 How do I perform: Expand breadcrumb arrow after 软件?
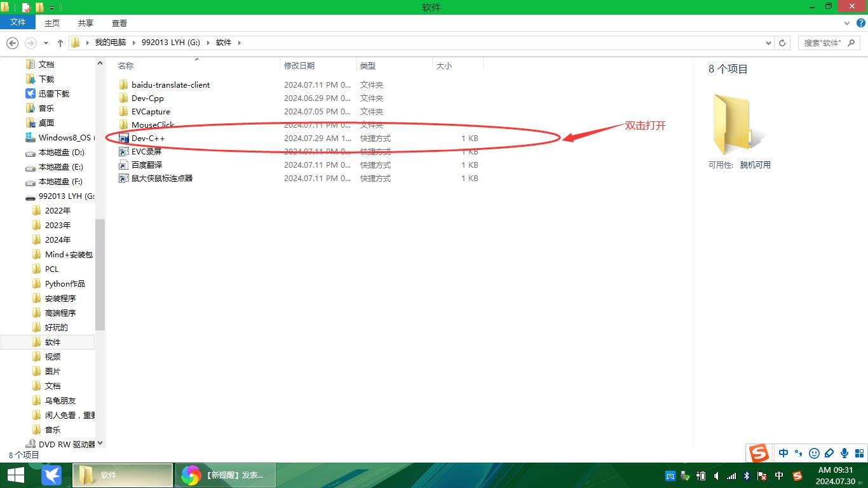click(240, 43)
